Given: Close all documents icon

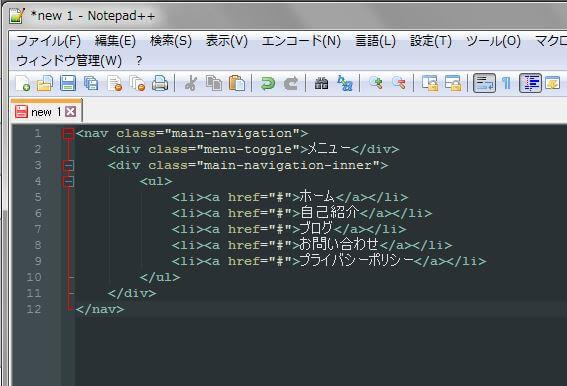Looking at the screenshot, I should pos(137,83).
